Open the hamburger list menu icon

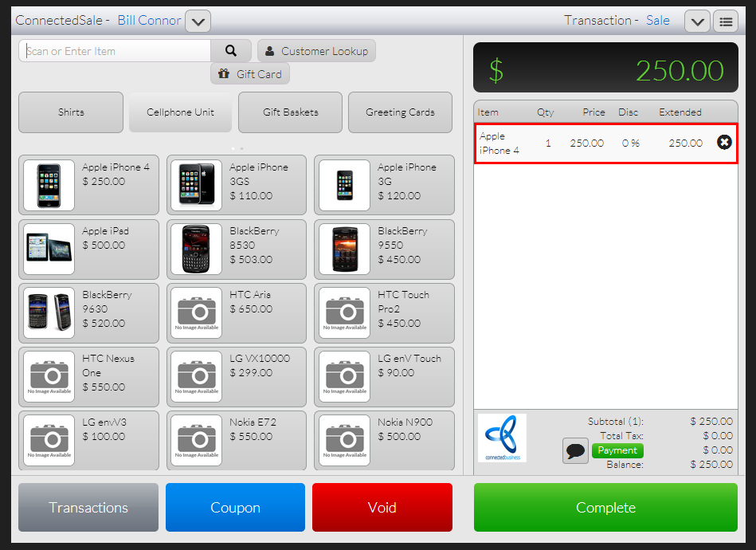click(726, 22)
